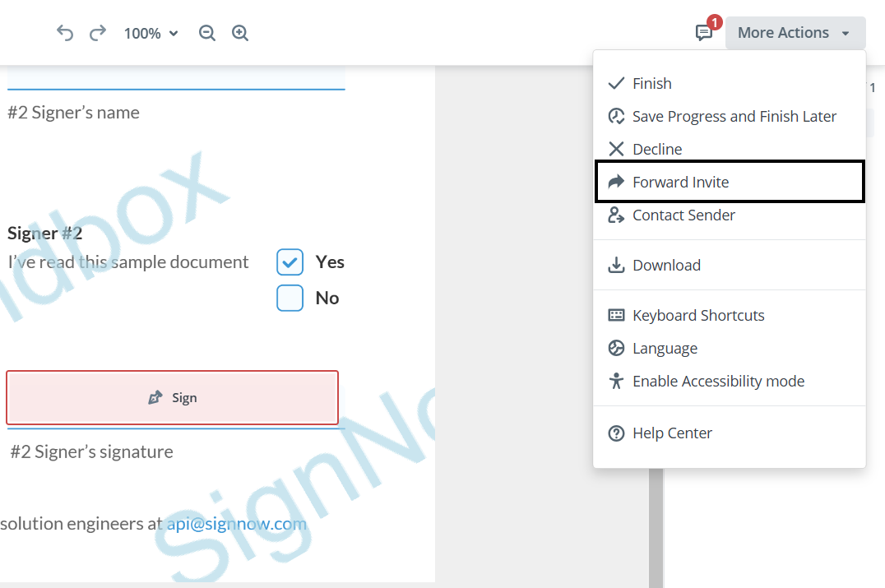Click the Sign signature field button
The width and height of the screenshot is (885, 588).
(172, 398)
